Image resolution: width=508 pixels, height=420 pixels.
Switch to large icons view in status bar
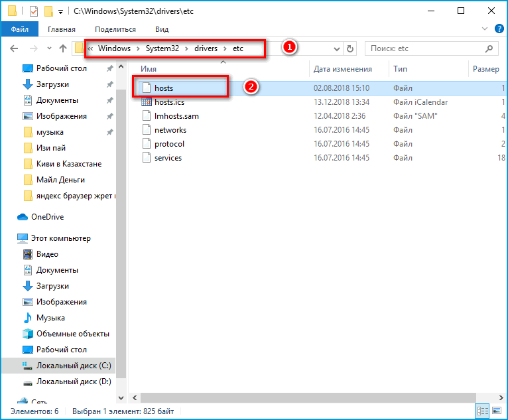point(497,411)
